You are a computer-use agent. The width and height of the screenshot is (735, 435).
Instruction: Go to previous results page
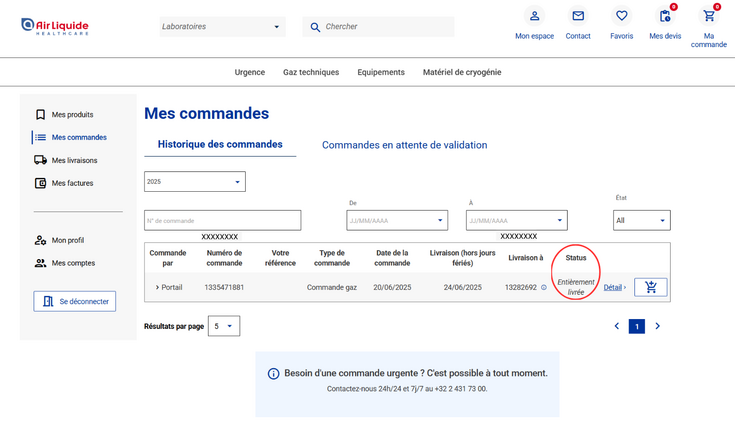click(617, 326)
